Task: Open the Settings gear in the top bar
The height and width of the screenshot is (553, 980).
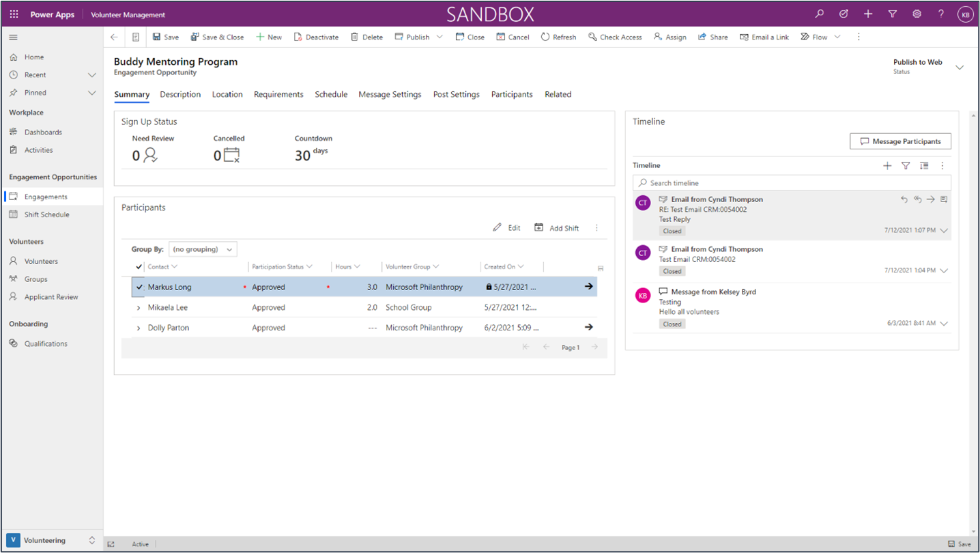Action: pyautogui.click(x=917, y=13)
